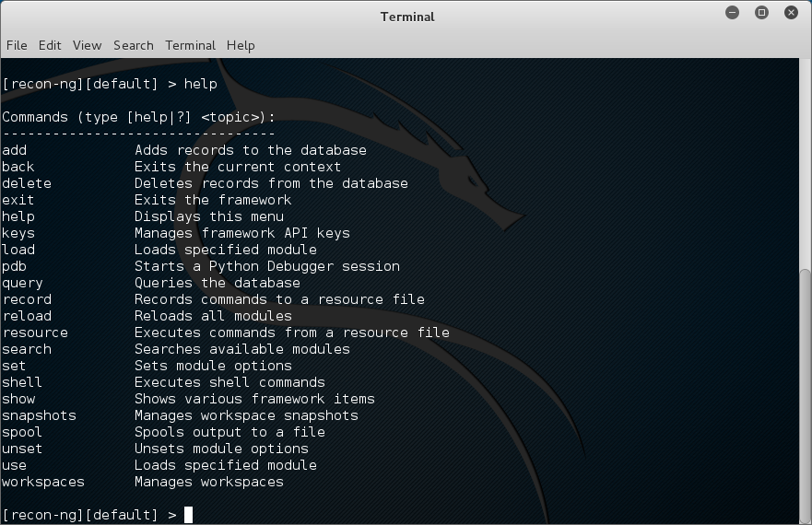Click the 'record' command text
Image resolution: width=812 pixels, height=525 pixels.
27,299
